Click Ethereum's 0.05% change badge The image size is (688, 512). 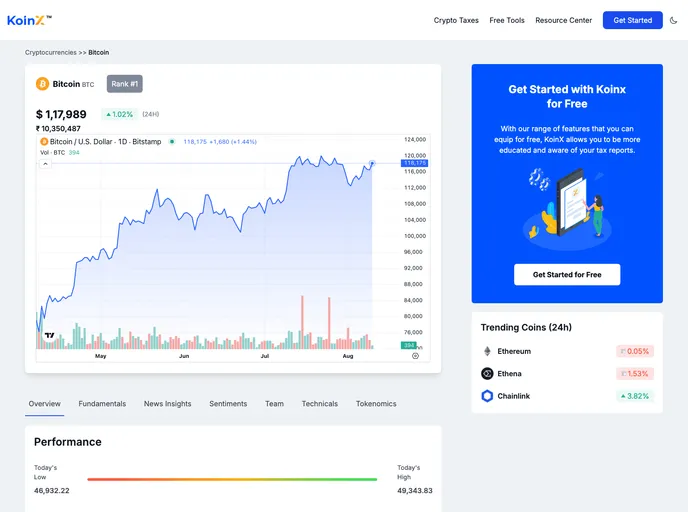tap(635, 351)
